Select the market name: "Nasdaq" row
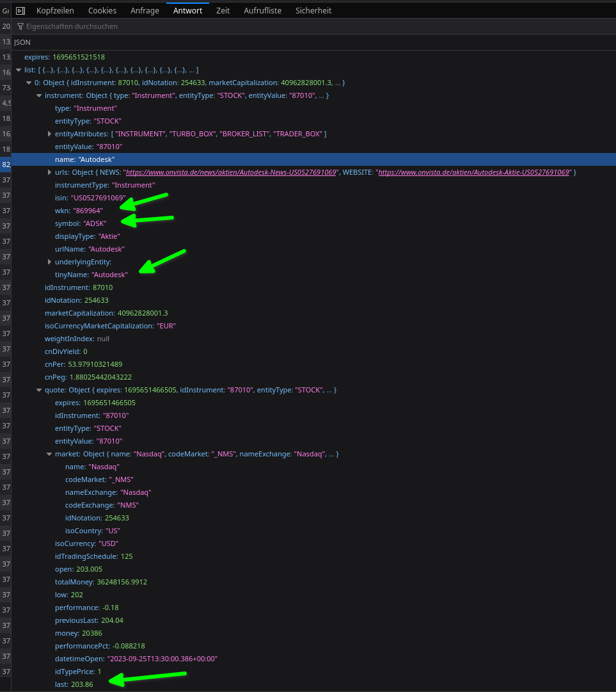This screenshot has height=692, width=616. tap(313, 467)
